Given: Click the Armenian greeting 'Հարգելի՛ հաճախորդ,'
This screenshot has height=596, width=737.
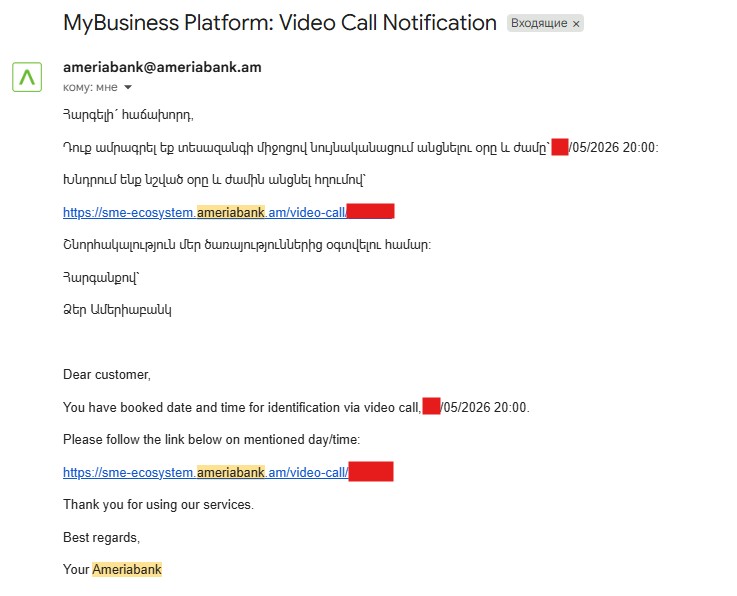Looking at the screenshot, I should point(128,115).
